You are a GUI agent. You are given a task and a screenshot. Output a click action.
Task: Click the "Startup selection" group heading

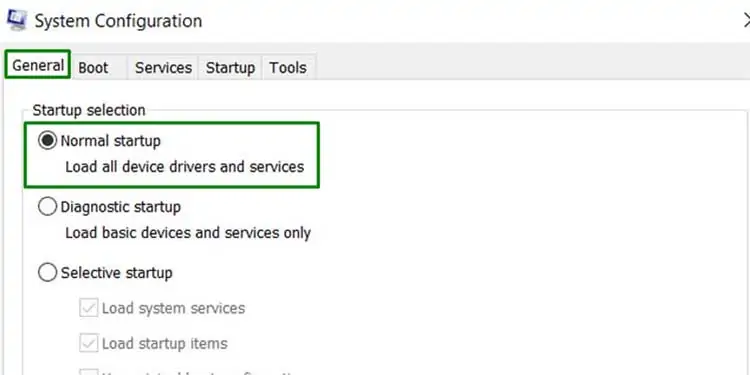(x=89, y=110)
